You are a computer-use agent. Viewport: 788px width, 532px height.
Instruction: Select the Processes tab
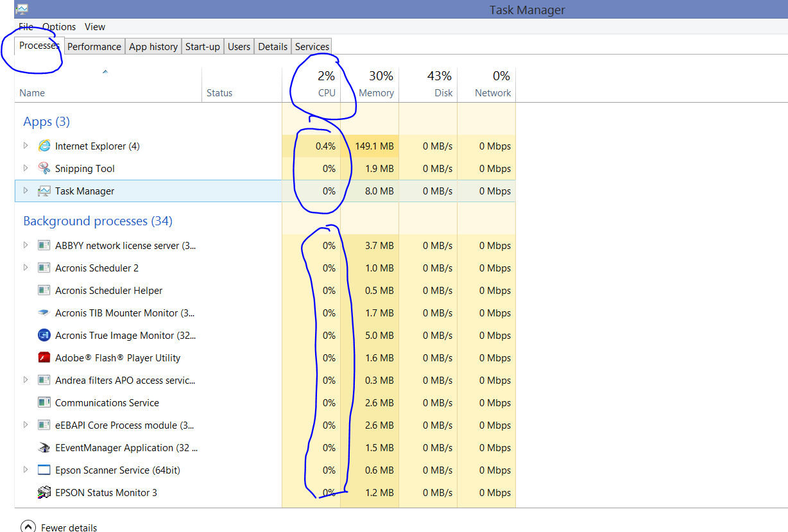click(39, 46)
